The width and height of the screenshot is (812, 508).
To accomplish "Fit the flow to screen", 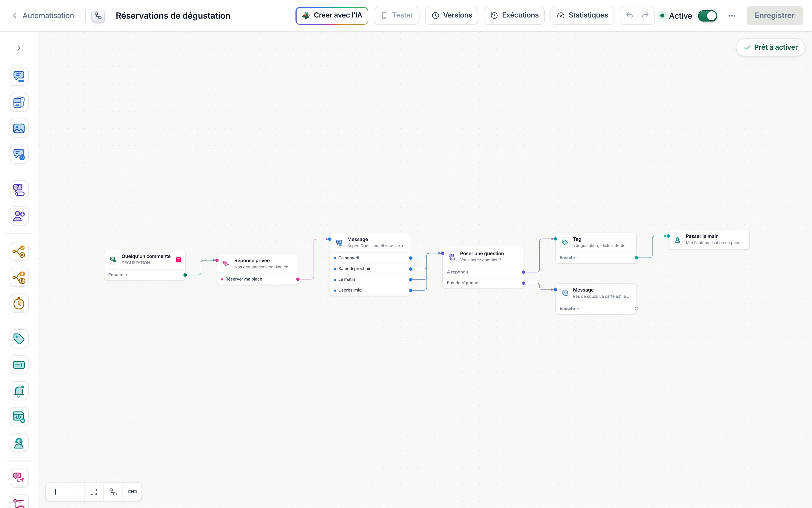I will tap(94, 492).
